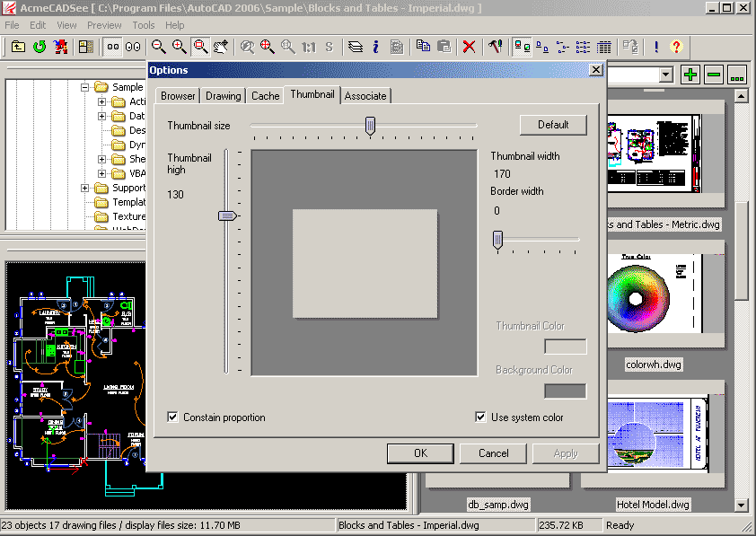756x536 pixels.
Task: Expand the She folder node
Action: (101, 159)
